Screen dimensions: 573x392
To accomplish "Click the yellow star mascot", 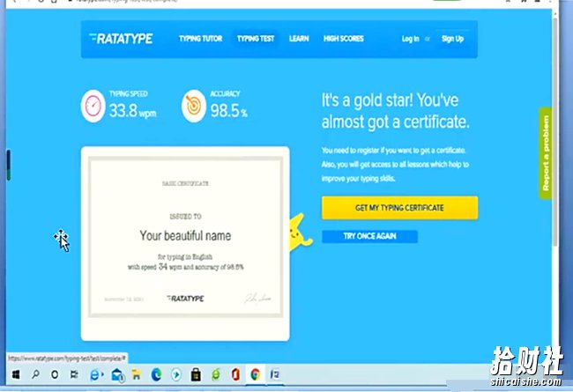I will pos(300,233).
